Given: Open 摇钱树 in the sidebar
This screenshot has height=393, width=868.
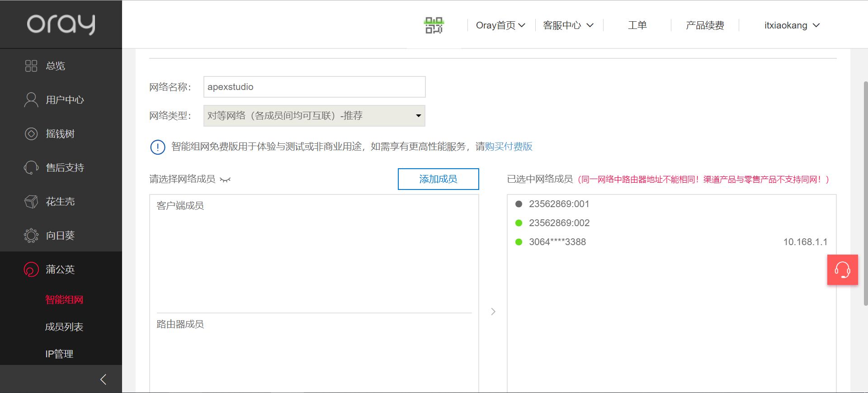Looking at the screenshot, I should tap(61, 134).
